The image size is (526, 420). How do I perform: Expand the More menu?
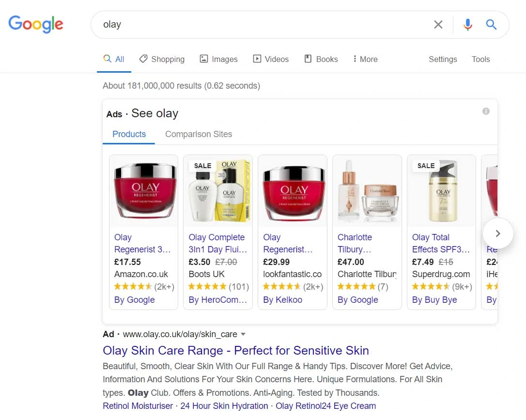pos(365,59)
